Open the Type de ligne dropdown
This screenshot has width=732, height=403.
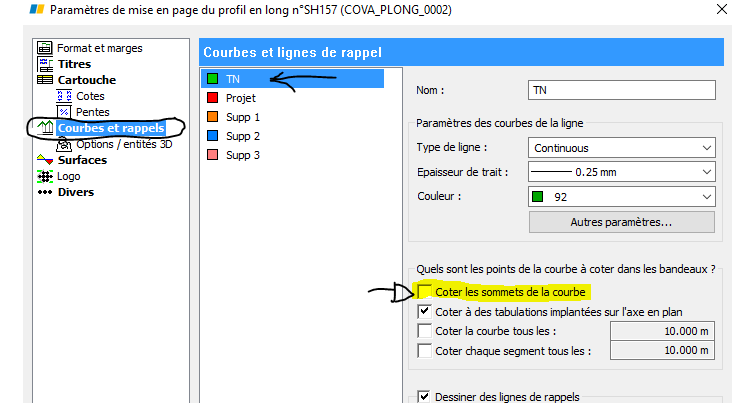click(622, 148)
